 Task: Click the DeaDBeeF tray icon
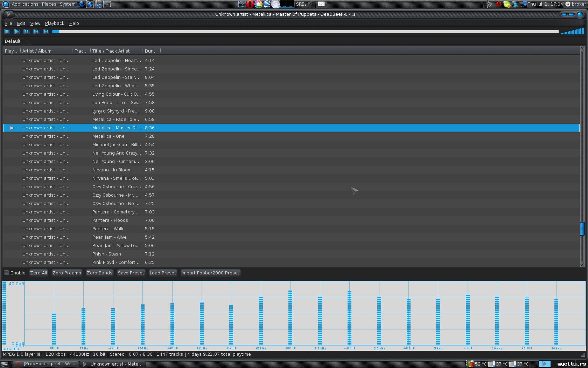click(490, 4)
